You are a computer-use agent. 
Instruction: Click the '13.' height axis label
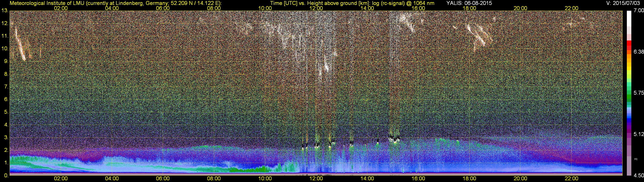[x=5, y=11]
